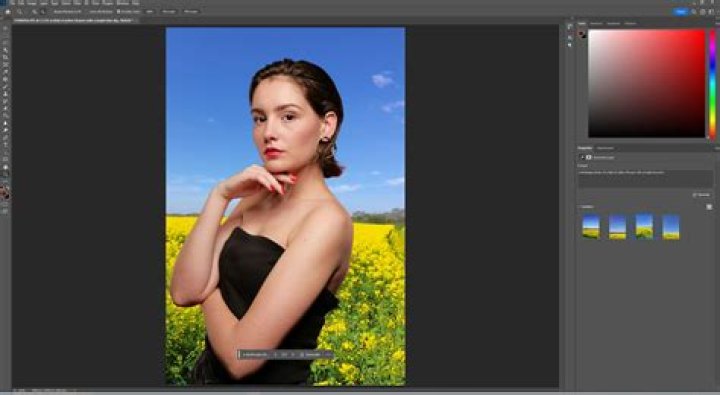Select the third variation thumbnail
The image size is (720, 395).
tap(644, 226)
